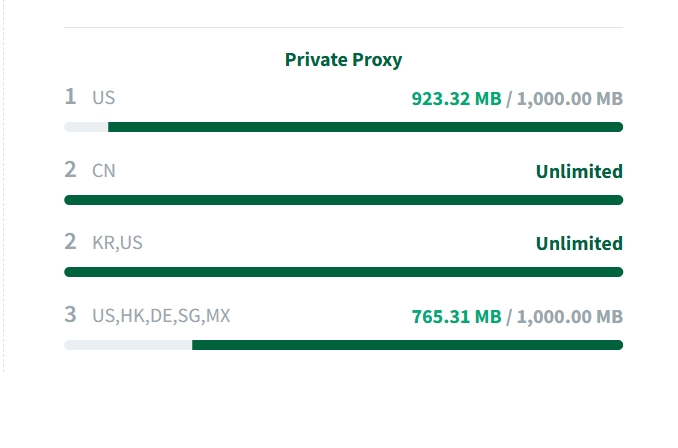
Task: Click the number 2 beside KR,US
Action: point(70,242)
